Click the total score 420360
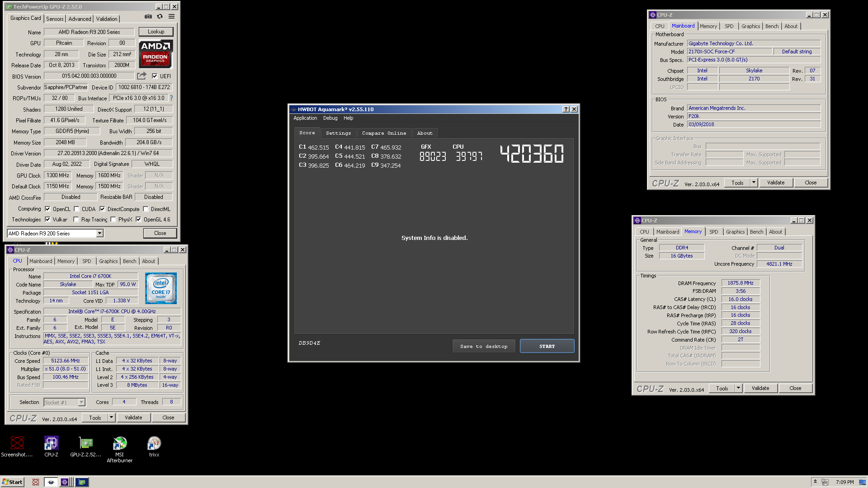The height and width of the screenshot is (488, 868). tap(532, 154)
